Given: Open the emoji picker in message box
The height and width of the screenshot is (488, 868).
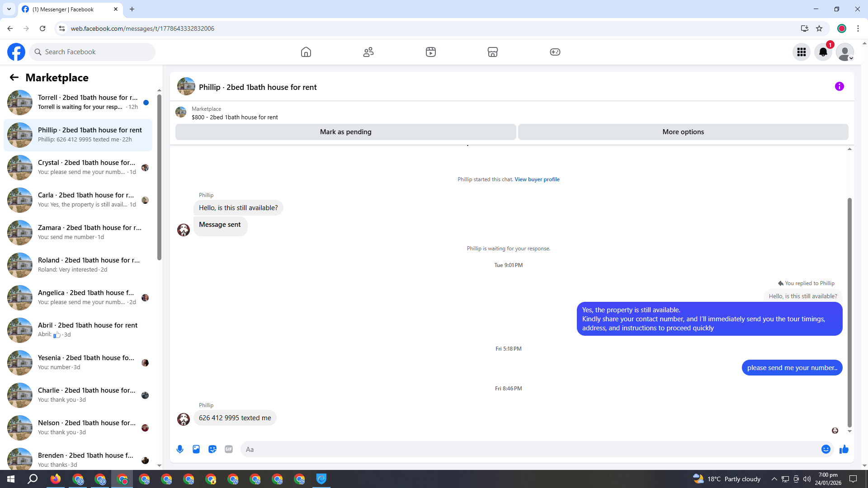Looking at the screenshot, I should 826,449.
